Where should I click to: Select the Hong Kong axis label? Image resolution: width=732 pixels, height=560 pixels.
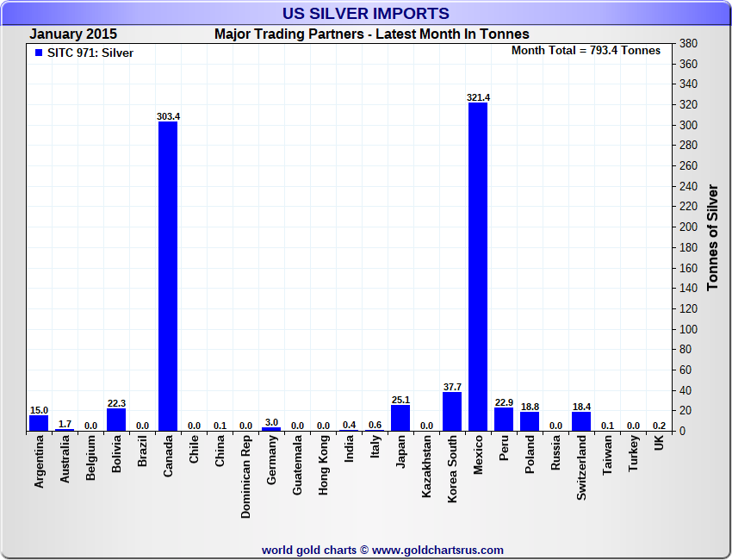[x=323, y=465]
